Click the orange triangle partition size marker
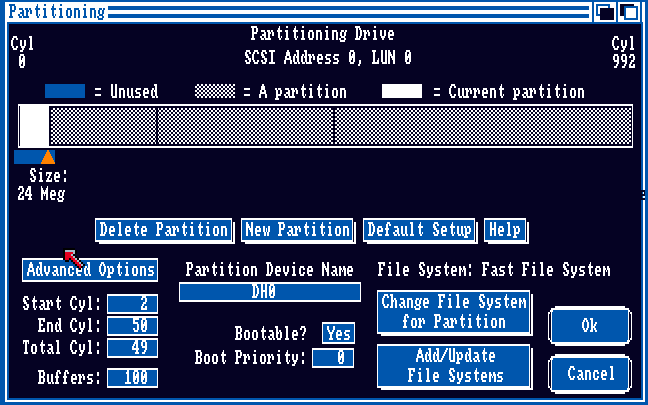Image resolution: width=648 pixels, height=405 pixels. coord(47,156)
